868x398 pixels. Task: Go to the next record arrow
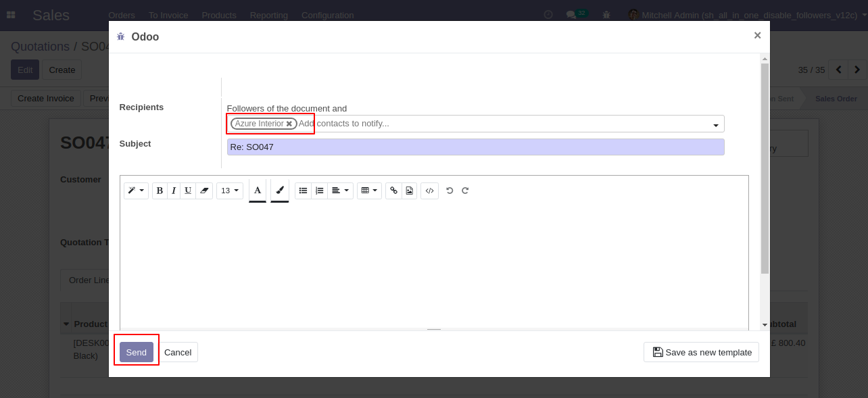[857, 70]
